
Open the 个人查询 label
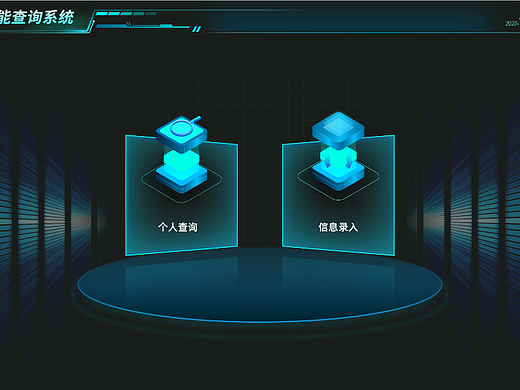pos(178,227)
